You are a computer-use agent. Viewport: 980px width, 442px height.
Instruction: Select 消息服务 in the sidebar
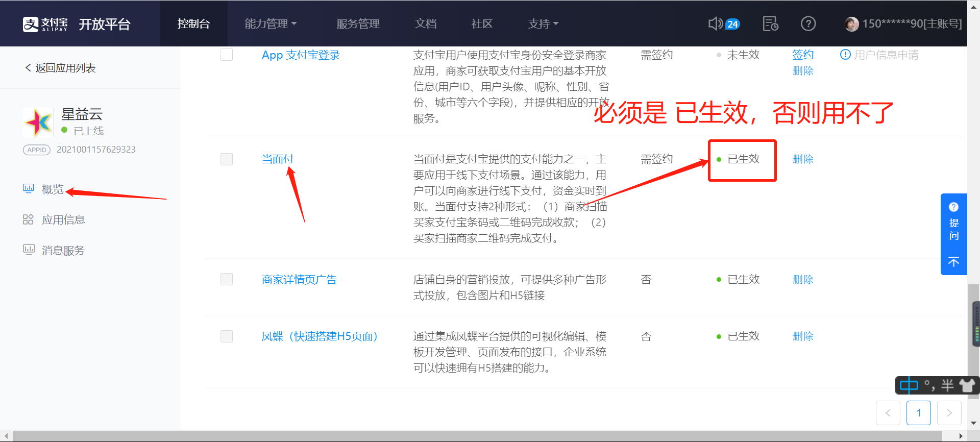tap(63, 250)
